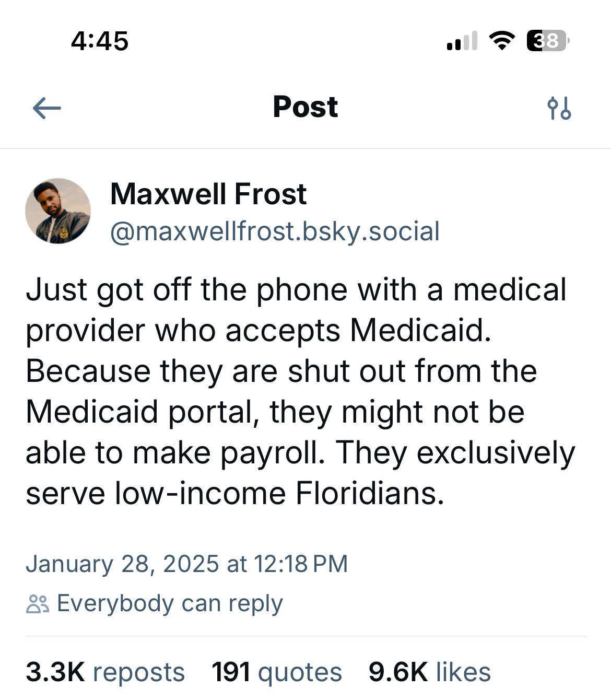Tap the @maxwellfrost.bsky.social handle
The width and height of the screenshot is (611, 700).
tap(275, 231)
